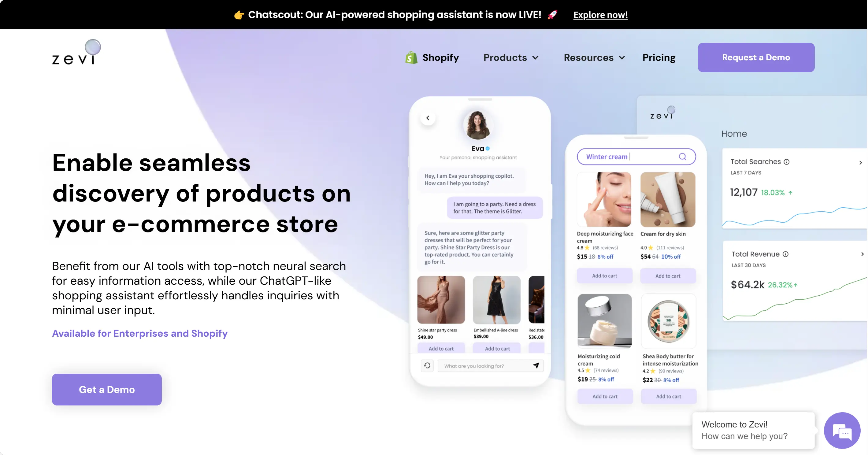Click the Pricing menu item
The height and width of the screenshot is (455, 868).
point(659,57)
